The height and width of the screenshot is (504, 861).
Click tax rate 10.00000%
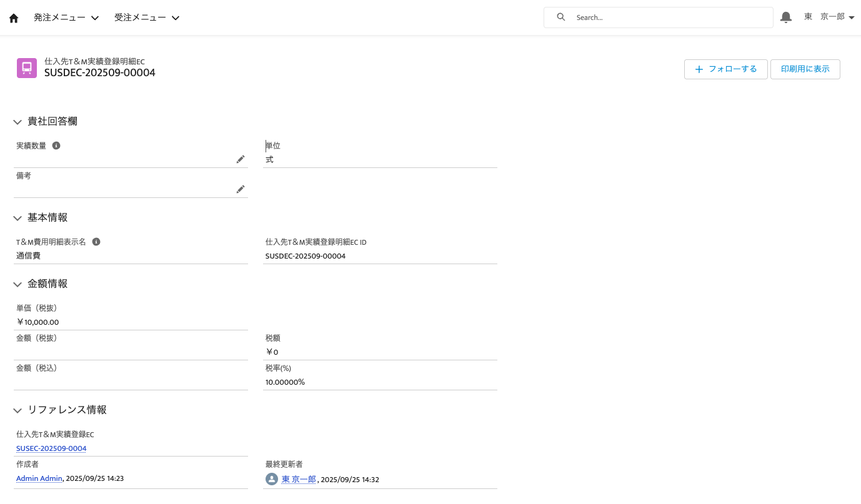click(285, 382)
